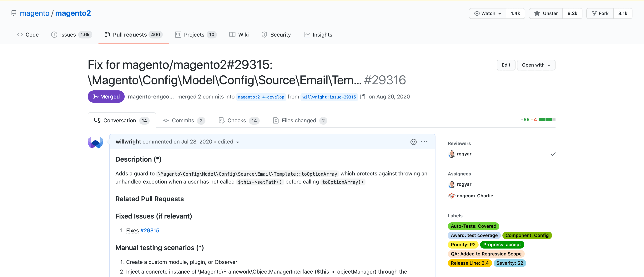Open the Watch notifications dropdown
This screenshot has width=644, height=277.
pyautogui.click(x=488, y=13)
